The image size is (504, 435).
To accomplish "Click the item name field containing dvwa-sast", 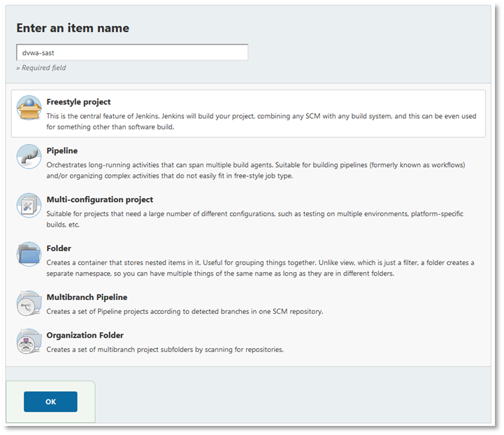I will (x=131, y=52).
